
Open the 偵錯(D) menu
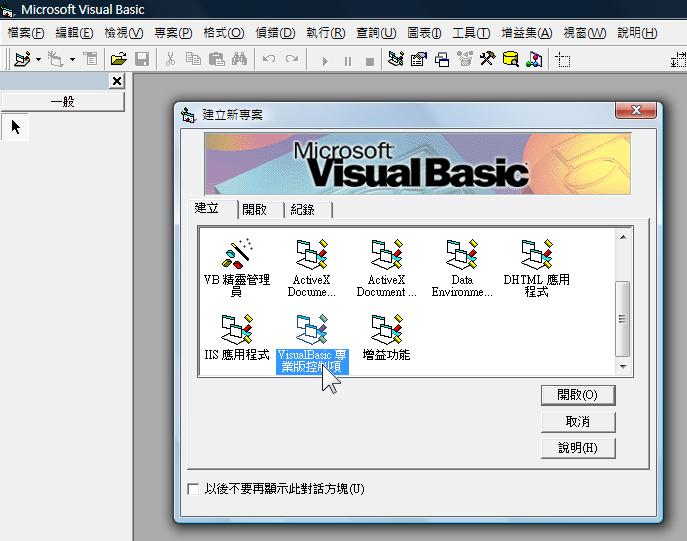276,33
